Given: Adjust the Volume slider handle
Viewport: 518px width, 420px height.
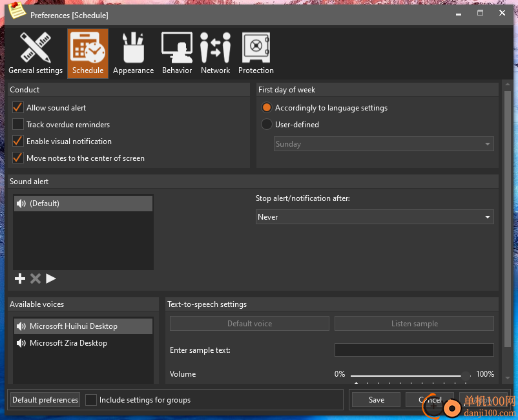Looking at the screenshot, I should coord(466,375).
